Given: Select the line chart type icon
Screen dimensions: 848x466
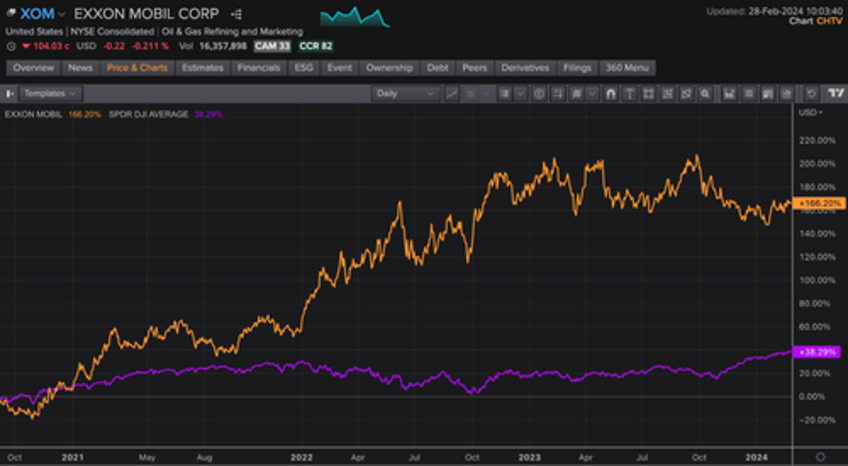Looking at the screenshot, I should 452,94.
